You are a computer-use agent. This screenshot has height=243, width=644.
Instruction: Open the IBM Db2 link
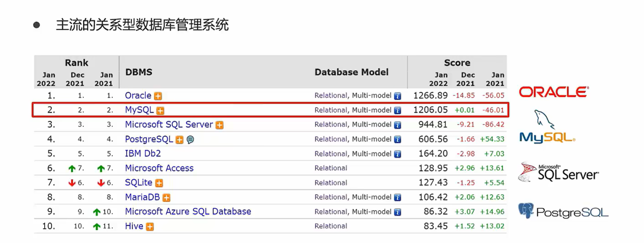tap(143, 154)
